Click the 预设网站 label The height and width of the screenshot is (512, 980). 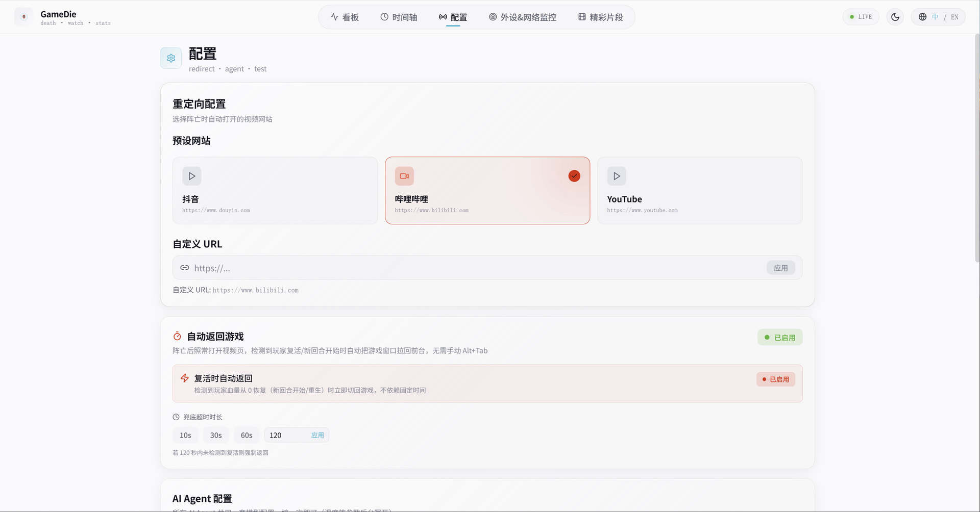[191, 141]
